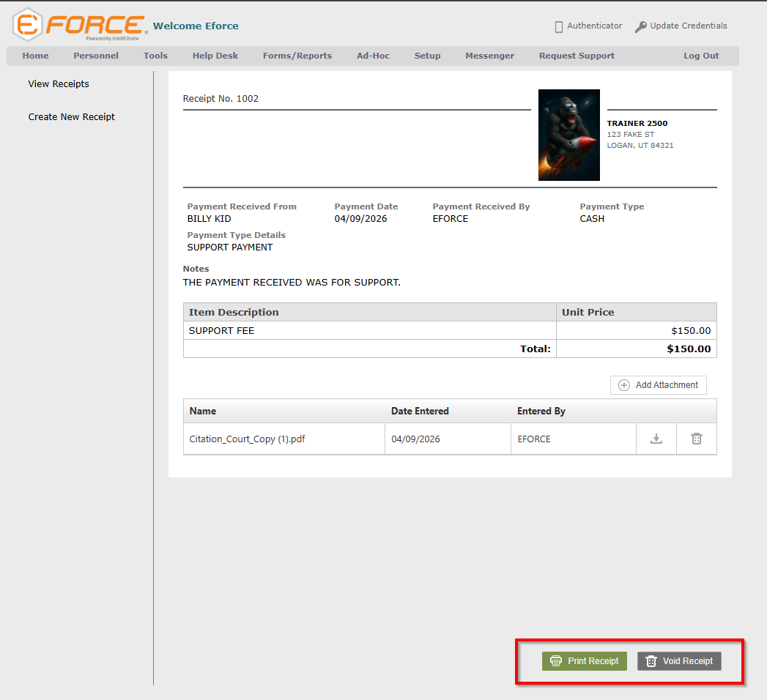Viewport: 767px width, 700px height.
Task: Click Add Attachment button
Action: pos(658,385)
